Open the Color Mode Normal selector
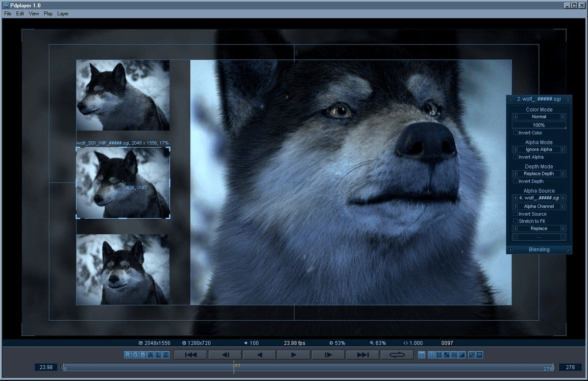 coord(539,117)
